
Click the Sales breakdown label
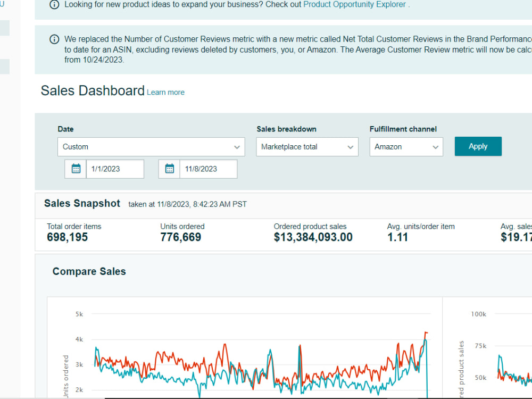tap(286, 129)
